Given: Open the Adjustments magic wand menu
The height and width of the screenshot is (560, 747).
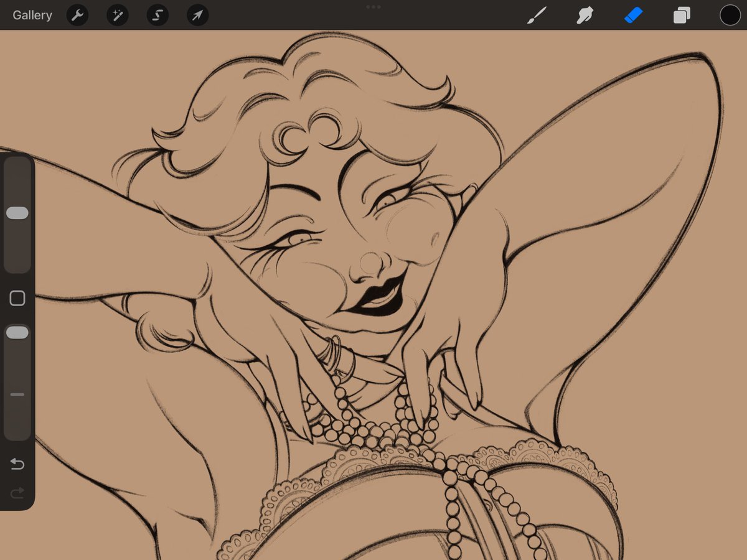Looking at the screenshot, I should tap(117, 16).
